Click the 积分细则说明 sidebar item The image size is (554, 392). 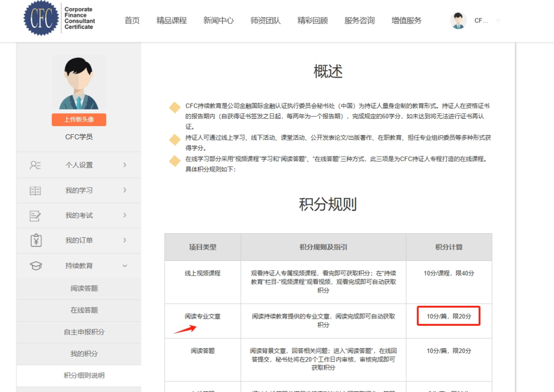(84, 376)
